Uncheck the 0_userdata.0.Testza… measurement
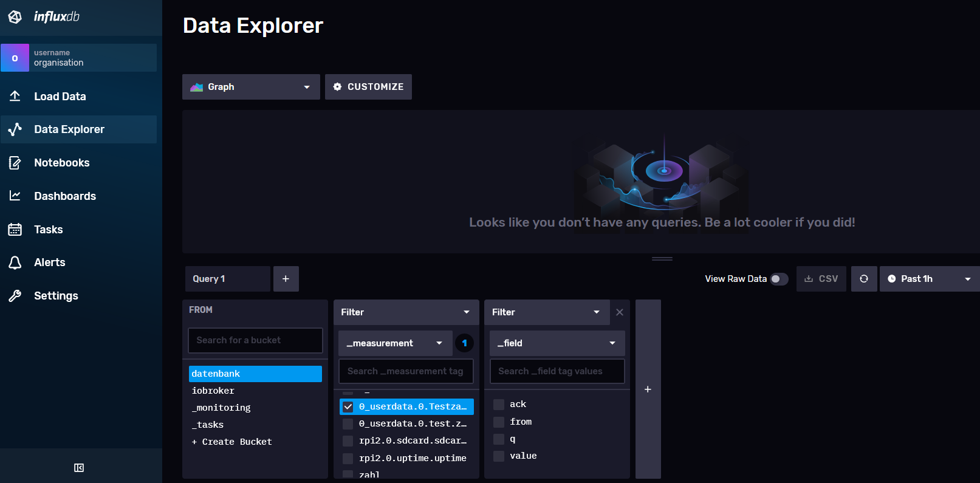The image size is (980, 483). point(348,406)
